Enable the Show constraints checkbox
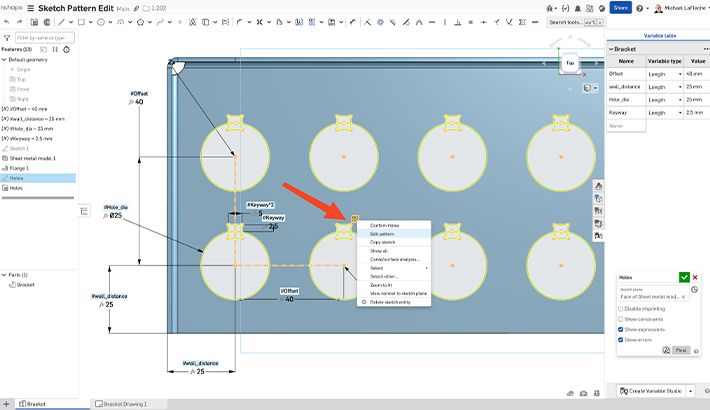 (621, 319)
